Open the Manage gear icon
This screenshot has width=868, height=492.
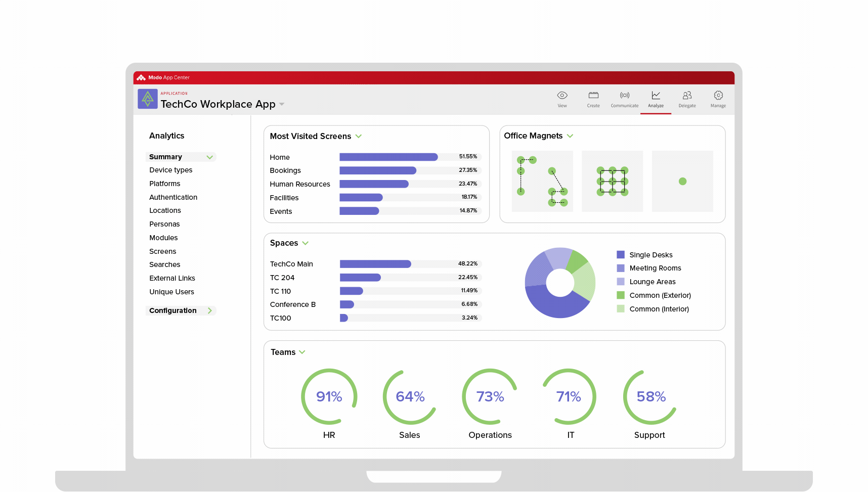(x=718, y=96)
